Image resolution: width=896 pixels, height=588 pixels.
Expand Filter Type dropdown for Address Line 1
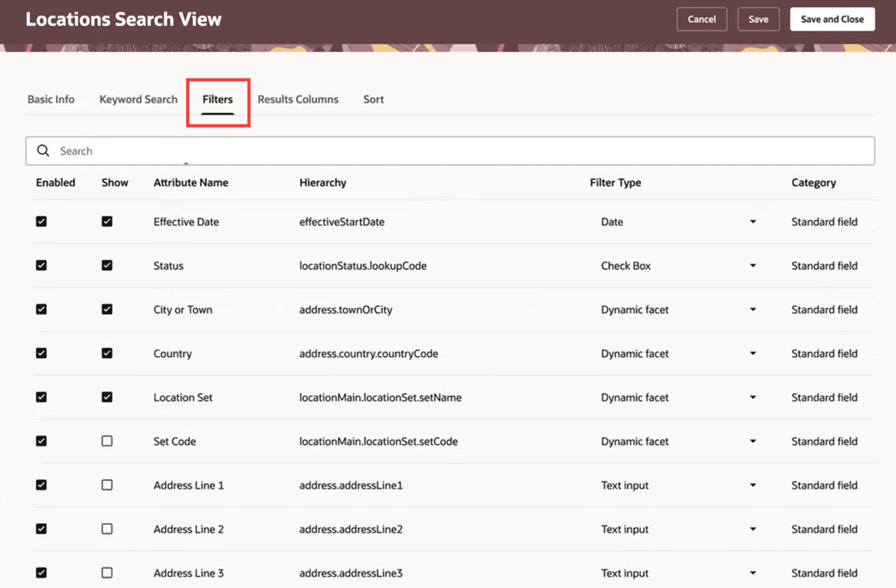[753, 485]
